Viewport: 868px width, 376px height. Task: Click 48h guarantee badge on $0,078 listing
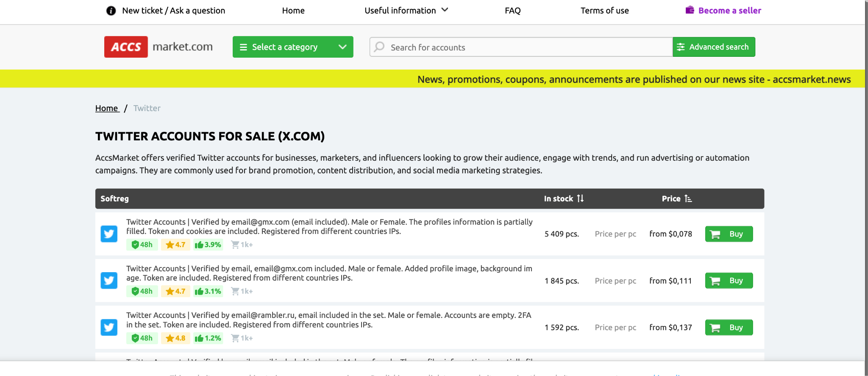[142, 245]
